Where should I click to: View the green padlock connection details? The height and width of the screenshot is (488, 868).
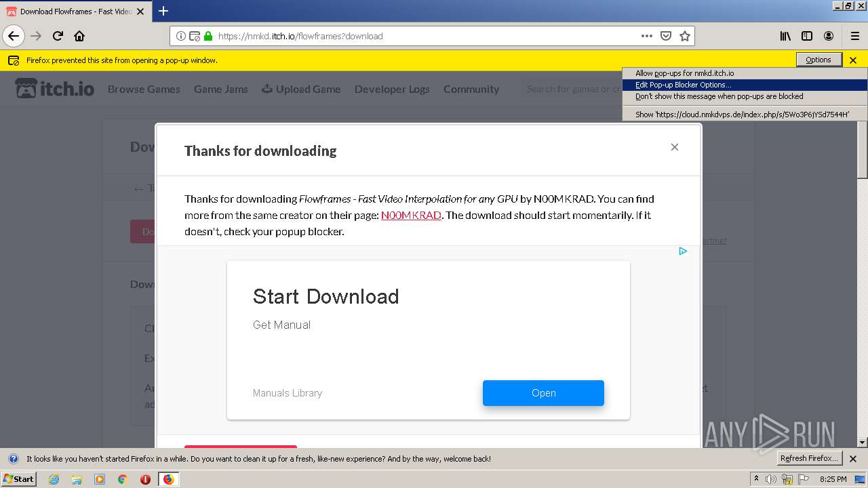click(208, 36)
